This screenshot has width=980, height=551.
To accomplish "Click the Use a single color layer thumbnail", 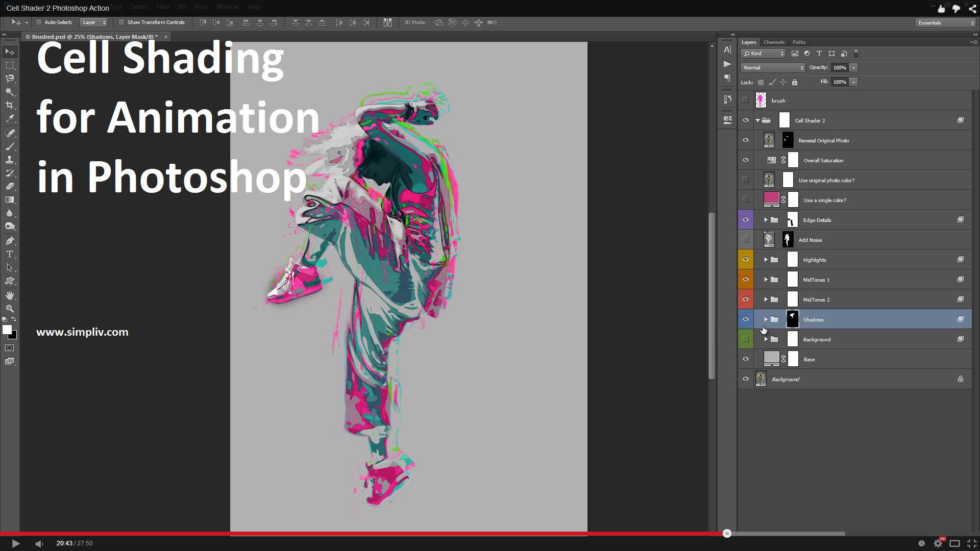I will coord(771,199).
